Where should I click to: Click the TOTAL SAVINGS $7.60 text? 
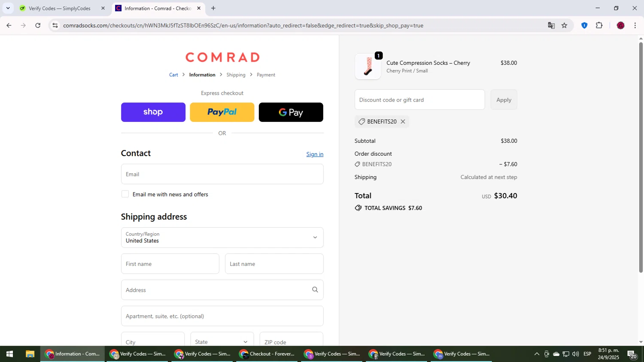(x=393, y=208)
